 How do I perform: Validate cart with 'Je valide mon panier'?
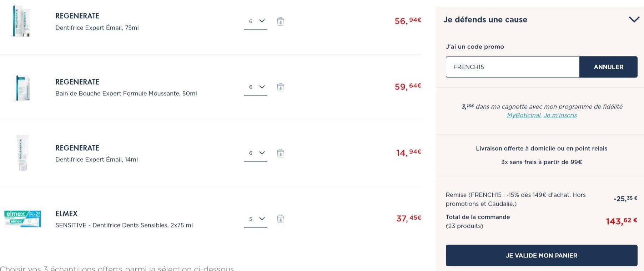(x=542, y=255)
